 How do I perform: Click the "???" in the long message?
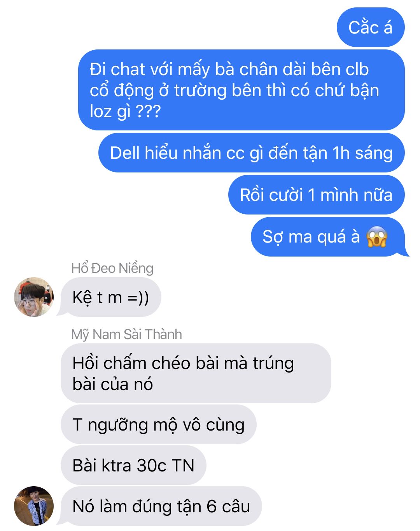coord(148,112)
